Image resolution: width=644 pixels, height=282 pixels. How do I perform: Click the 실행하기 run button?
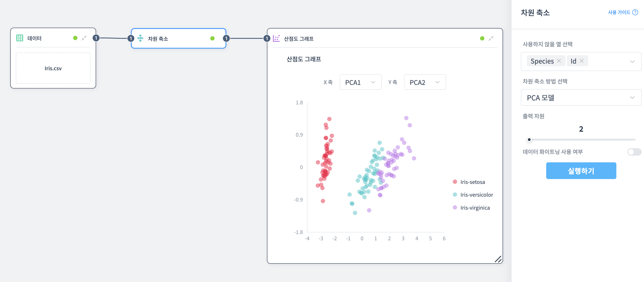click(x=581, y=171)
